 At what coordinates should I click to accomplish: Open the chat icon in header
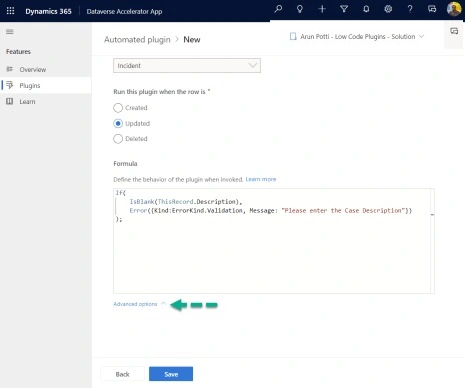click(x=432, y=9)
